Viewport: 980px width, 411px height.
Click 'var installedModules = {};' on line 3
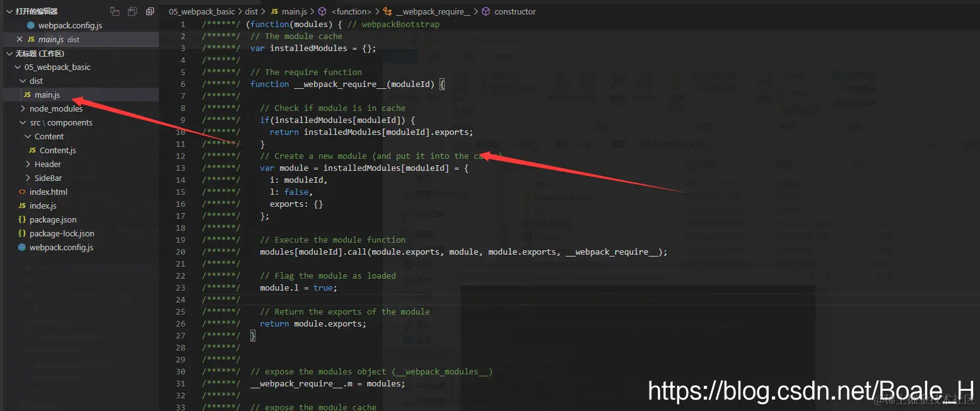(x=313, y=48)
